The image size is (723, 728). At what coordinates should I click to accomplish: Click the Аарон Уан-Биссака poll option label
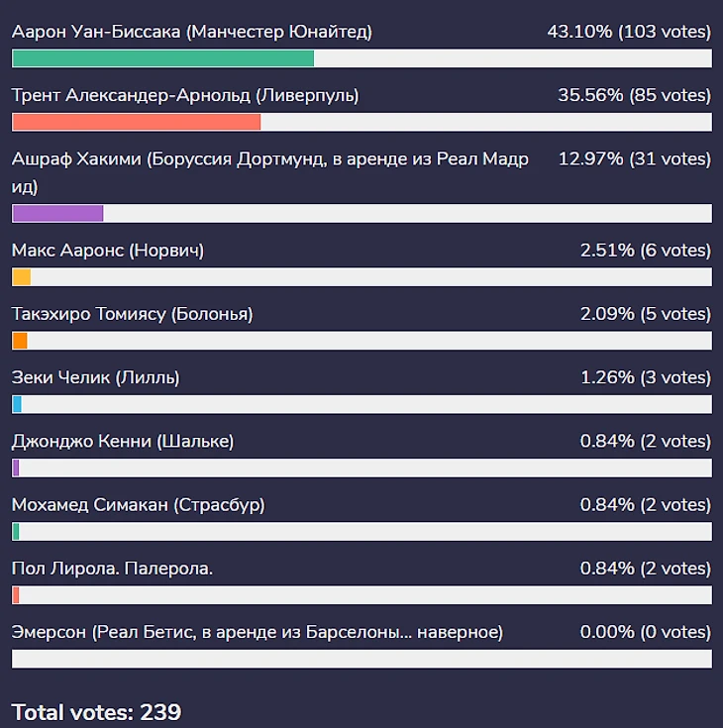pos(192,32)
